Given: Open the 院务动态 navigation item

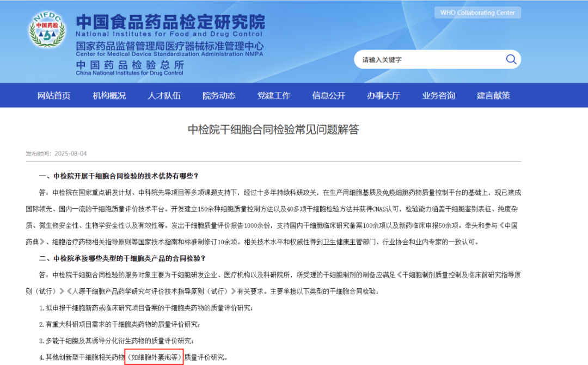Looking at the screenshot, I should [219, 96].
